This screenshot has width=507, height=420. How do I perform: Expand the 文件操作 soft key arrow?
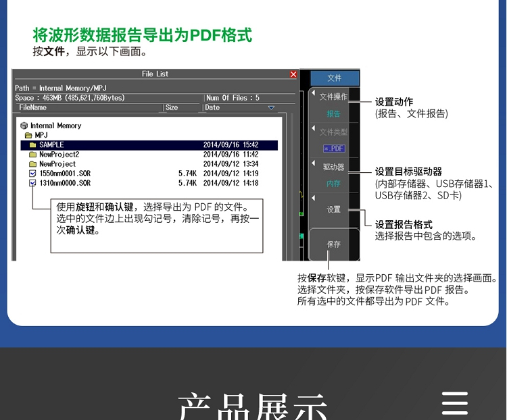point(313,93)
